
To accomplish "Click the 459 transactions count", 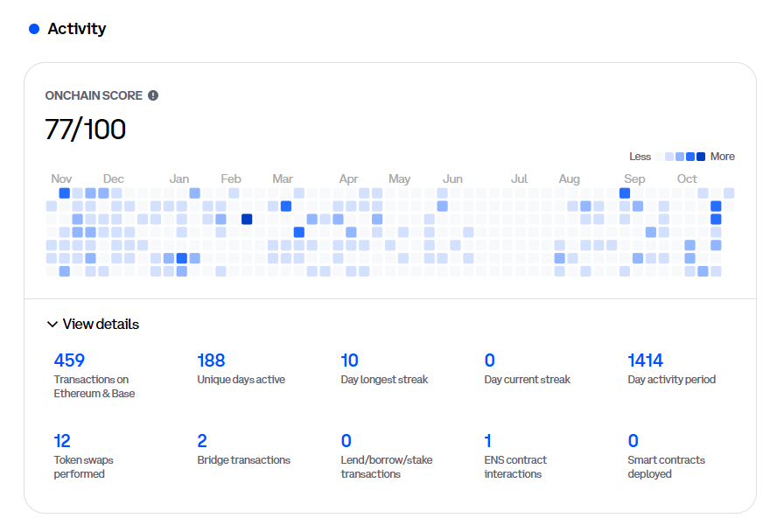I will [x=69, y=360].
